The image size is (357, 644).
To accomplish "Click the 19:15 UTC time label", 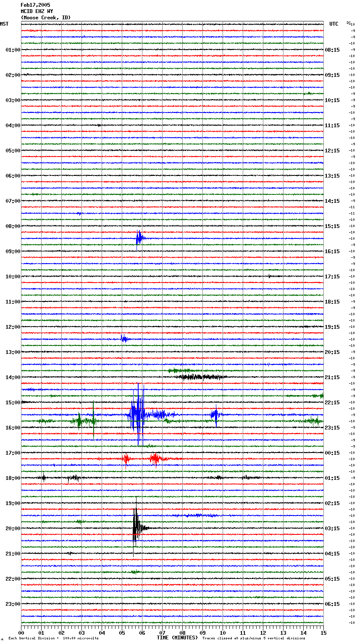I will pyautogui.click(x=332, y=327).
